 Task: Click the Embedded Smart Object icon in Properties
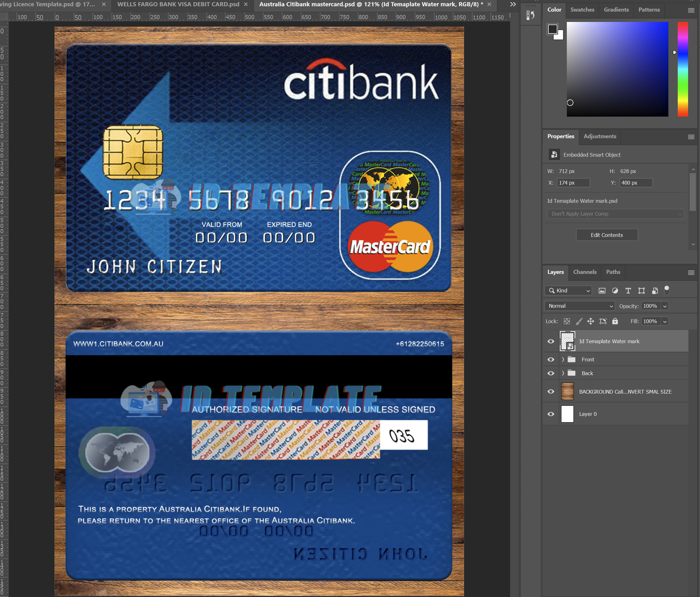tap(554, 155)
